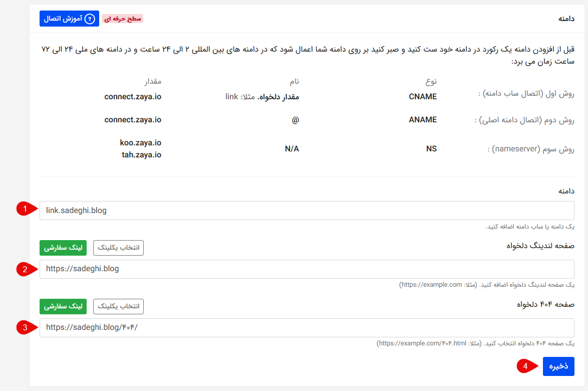Click into the custom 404 page URL field
The image size is (588, 391).
(x=307, y=328)
